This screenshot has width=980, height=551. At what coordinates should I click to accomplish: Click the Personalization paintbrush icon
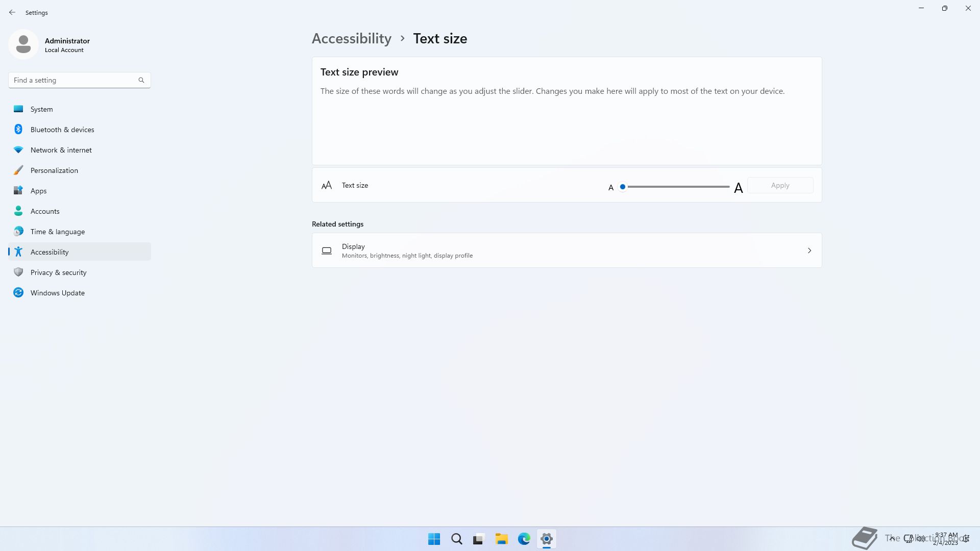pos(18,170)
